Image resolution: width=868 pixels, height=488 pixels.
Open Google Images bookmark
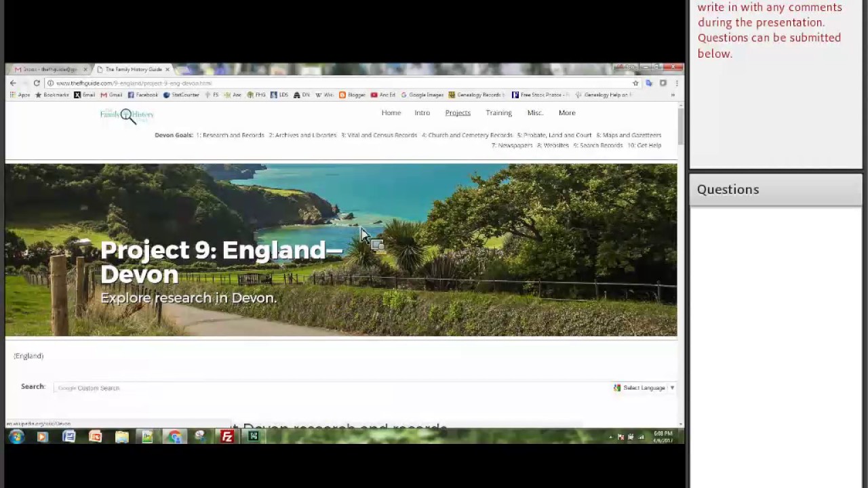(421, 95)
